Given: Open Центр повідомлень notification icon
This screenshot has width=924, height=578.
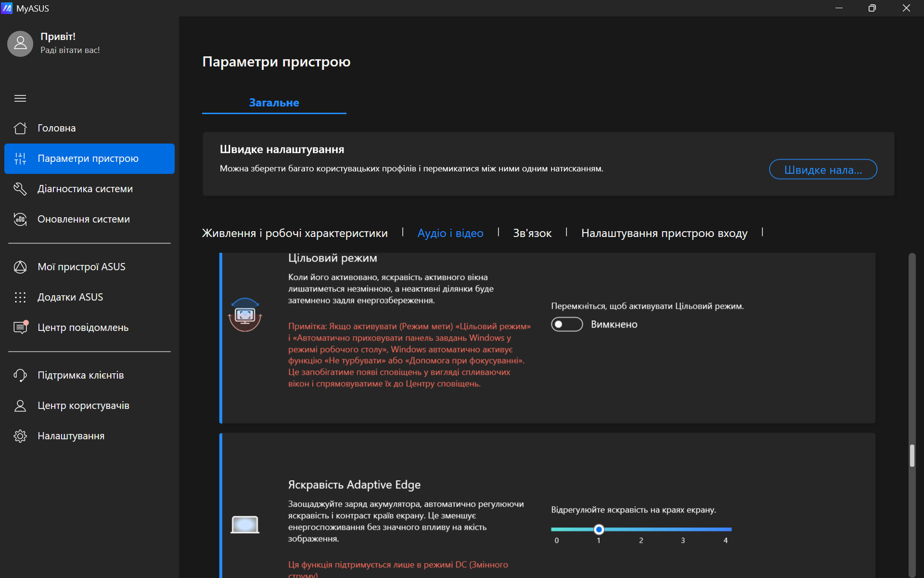Looking at the screenshot, I should [x=20, y=328].
